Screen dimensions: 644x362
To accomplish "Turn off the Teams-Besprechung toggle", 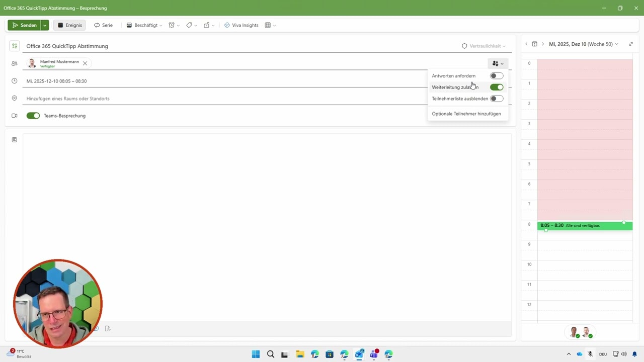I will click(x=33, y=116).
